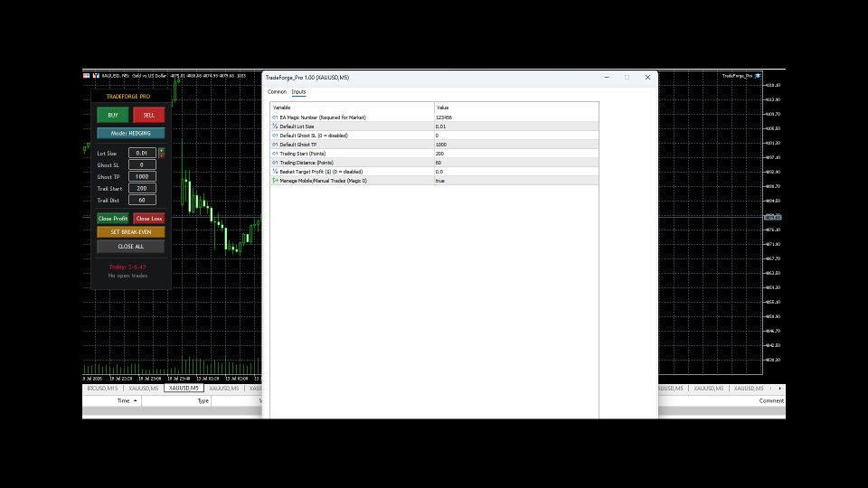The image size is (868, 488).
Task: Click the chart tabs scroll-right arrow
Action: pyautogui.click(x=780, y=389)
